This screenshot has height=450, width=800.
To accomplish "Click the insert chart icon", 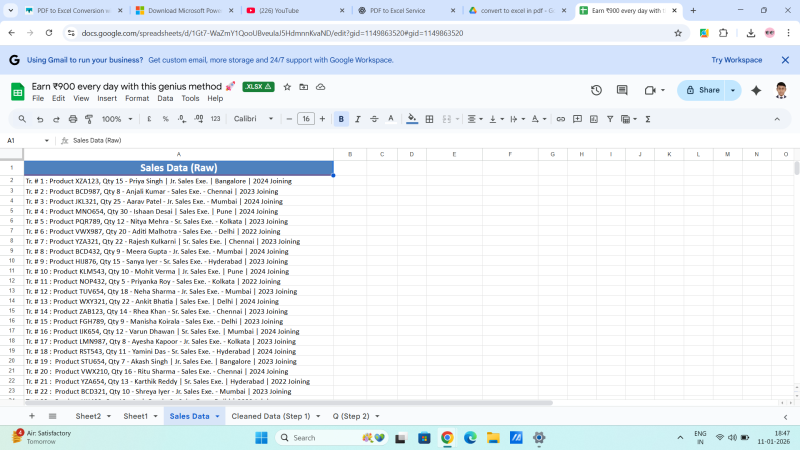I will 594,119.
